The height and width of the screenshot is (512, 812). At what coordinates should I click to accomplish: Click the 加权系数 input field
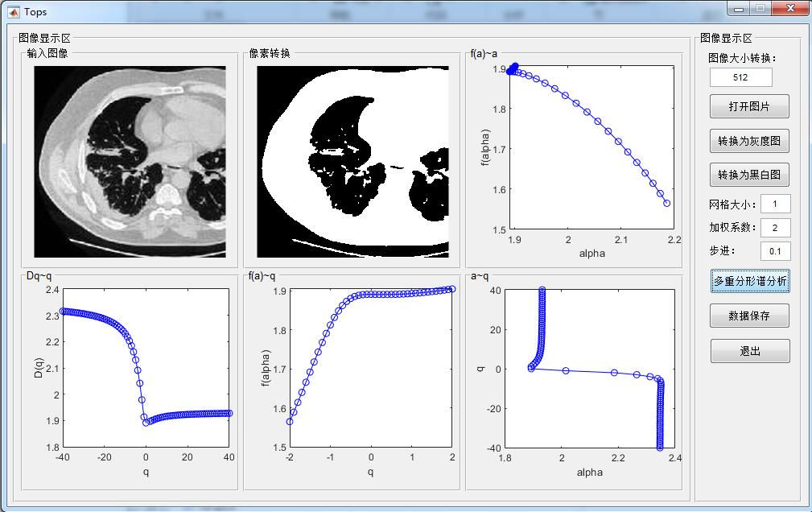pos(775,228)
